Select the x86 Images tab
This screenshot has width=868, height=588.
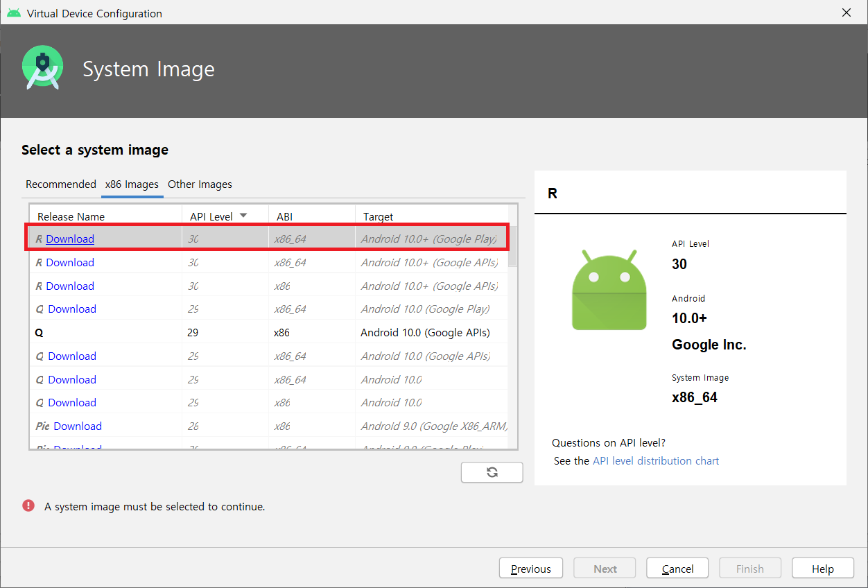pyautogui.click(x=132, y=184)
